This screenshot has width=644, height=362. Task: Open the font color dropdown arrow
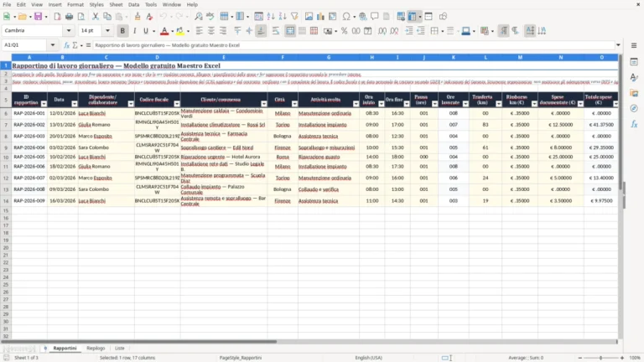point(172,31)
